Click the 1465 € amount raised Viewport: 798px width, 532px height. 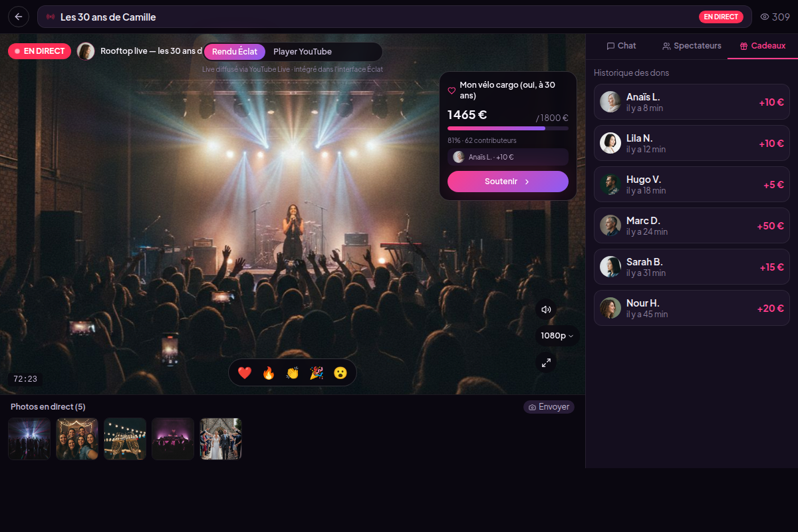(467, 114)
